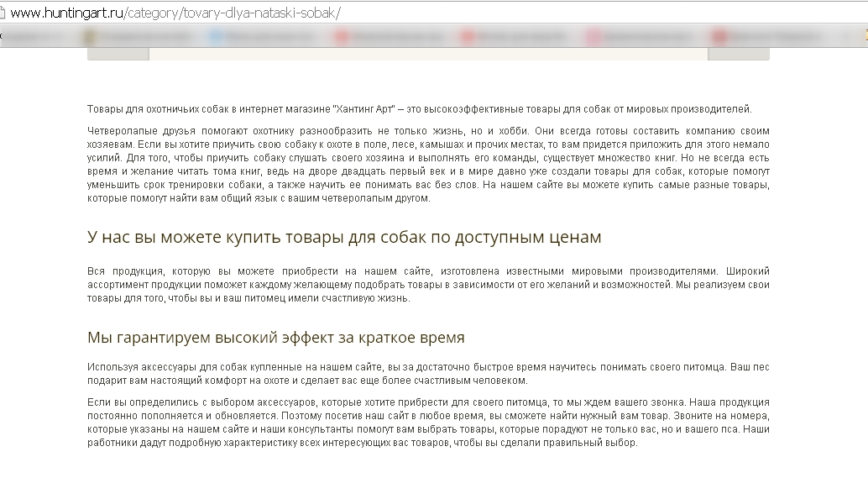The height and width of the screenshot is (478, 868).
Task: Select heading "У нас вы можете купить товары для собак"
Action: [344, 237]
